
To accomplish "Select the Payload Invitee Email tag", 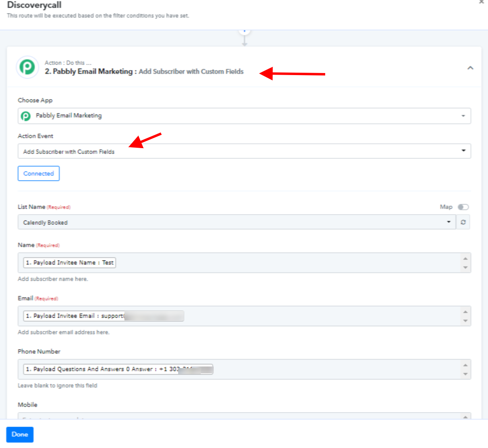I will (103, 316).
